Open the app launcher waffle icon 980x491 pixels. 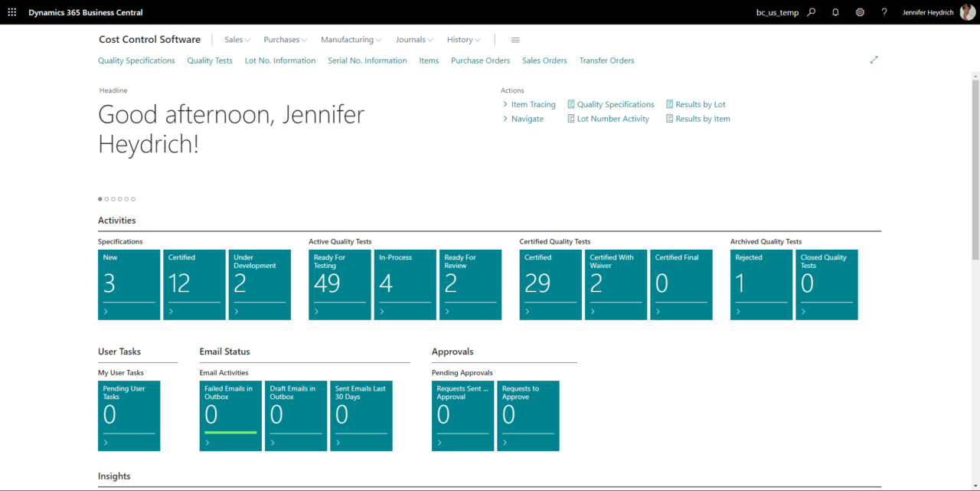click(11, 12)
